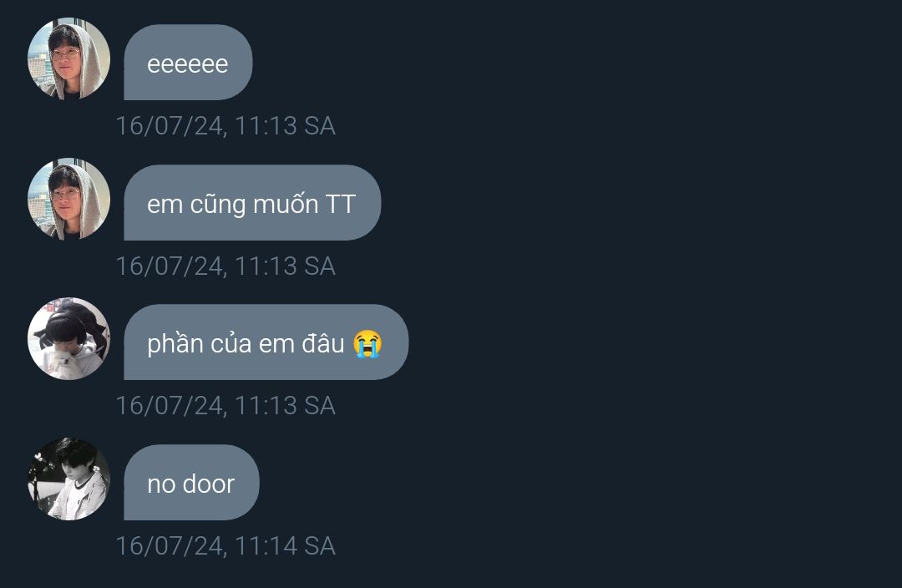902x588 pixels.
Task: Select the "em cũng muốn TT" bubble
Action: tap(252, 202)
